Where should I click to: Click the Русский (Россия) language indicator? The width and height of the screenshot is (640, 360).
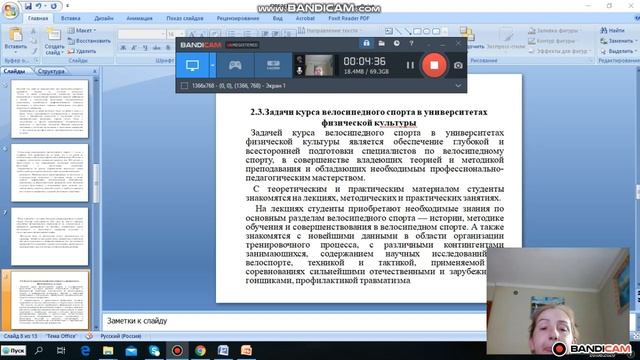tap(121, 336)
